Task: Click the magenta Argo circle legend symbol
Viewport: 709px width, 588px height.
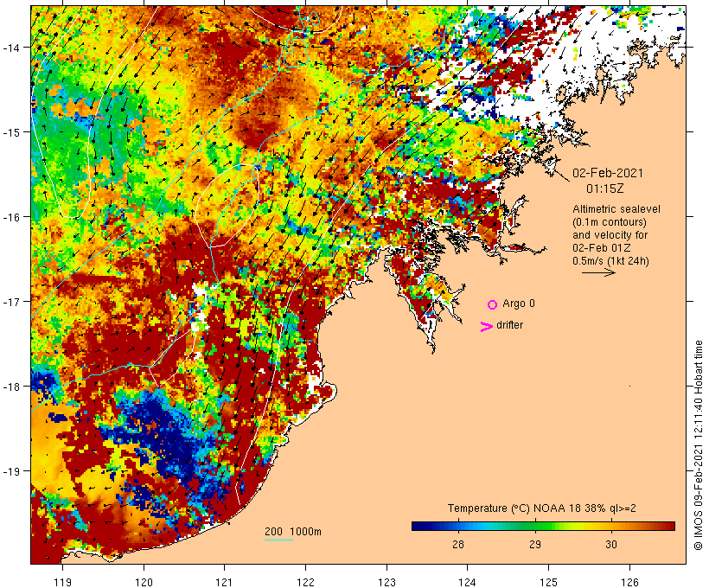Action: [x=493, y=304]
